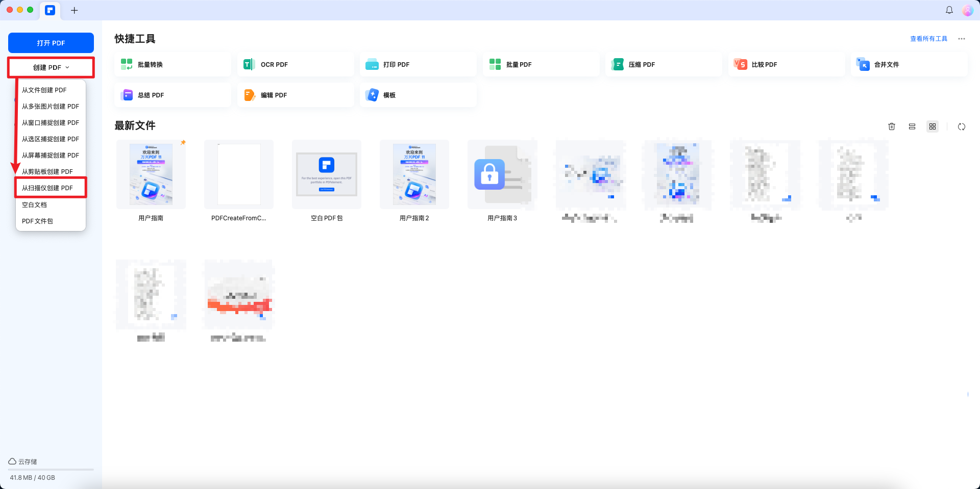The width and height of the screenshot is (980, 489).
Task: Open the locked 用户指南 3 file thumbnail
Action: tap(502, 174)
